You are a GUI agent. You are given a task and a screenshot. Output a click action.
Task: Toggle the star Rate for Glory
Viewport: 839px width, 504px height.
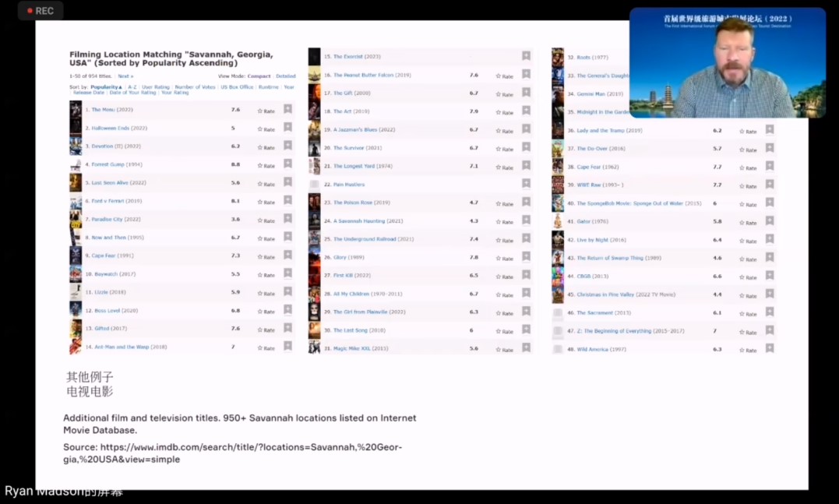point(505,258)
